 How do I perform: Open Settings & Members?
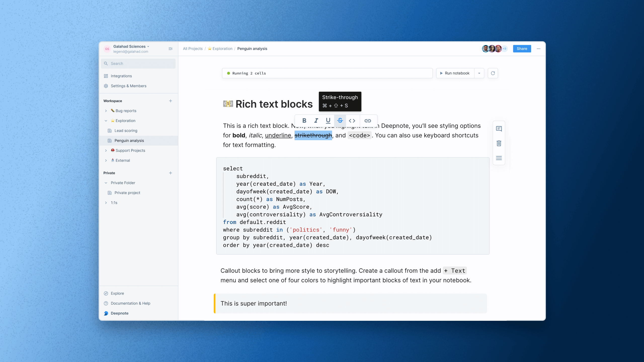129,86
